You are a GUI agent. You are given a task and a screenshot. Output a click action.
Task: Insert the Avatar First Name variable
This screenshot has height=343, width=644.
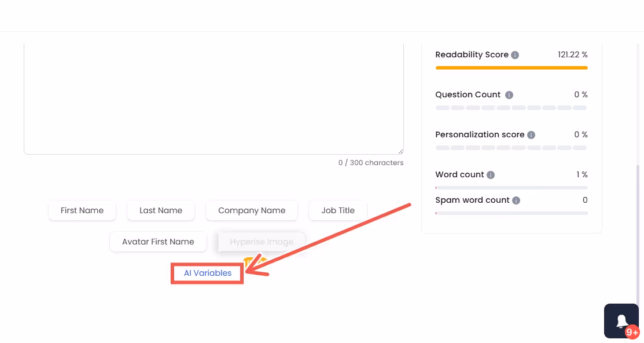(x=157, y=242)
